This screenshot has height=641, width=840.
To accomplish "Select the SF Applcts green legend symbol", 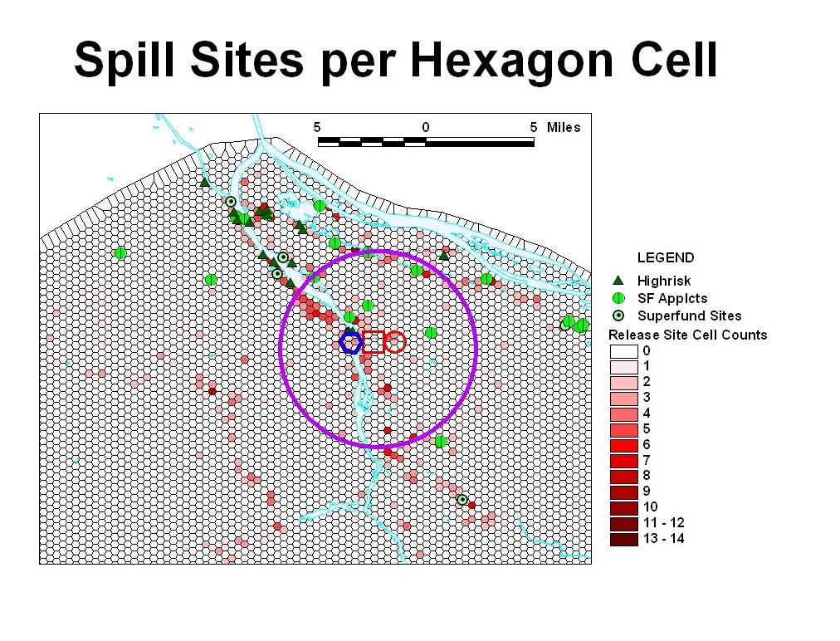I will pos(618,298).
